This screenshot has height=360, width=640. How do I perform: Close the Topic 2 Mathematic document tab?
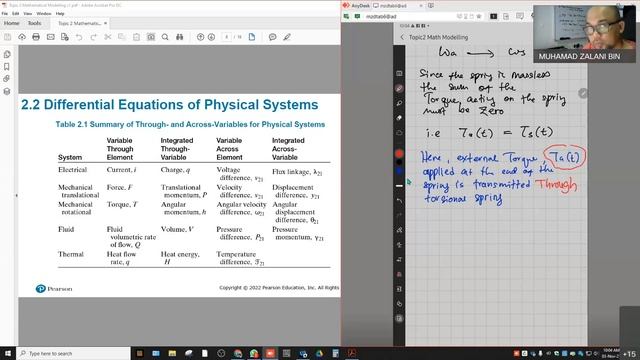point(105,24)
